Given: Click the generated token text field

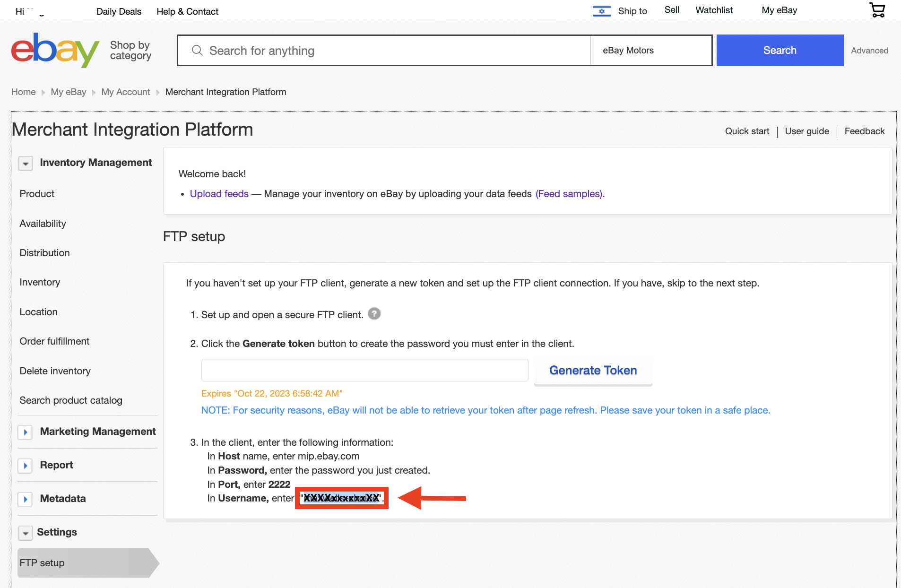Looking at the screenshot, I should 364,370.
